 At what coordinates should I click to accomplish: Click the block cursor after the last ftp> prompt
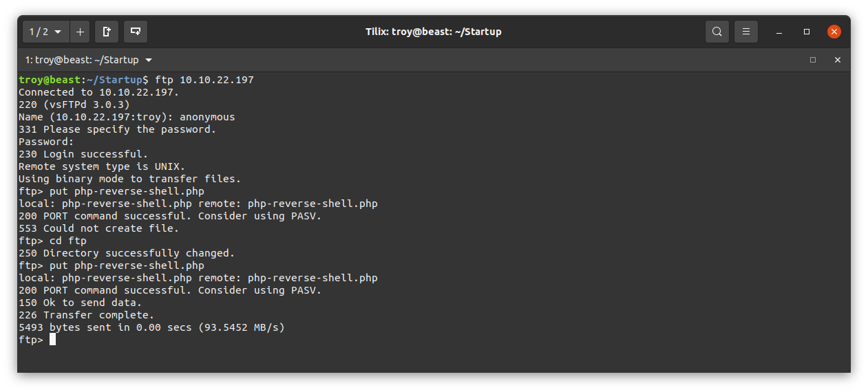point(52,340)
